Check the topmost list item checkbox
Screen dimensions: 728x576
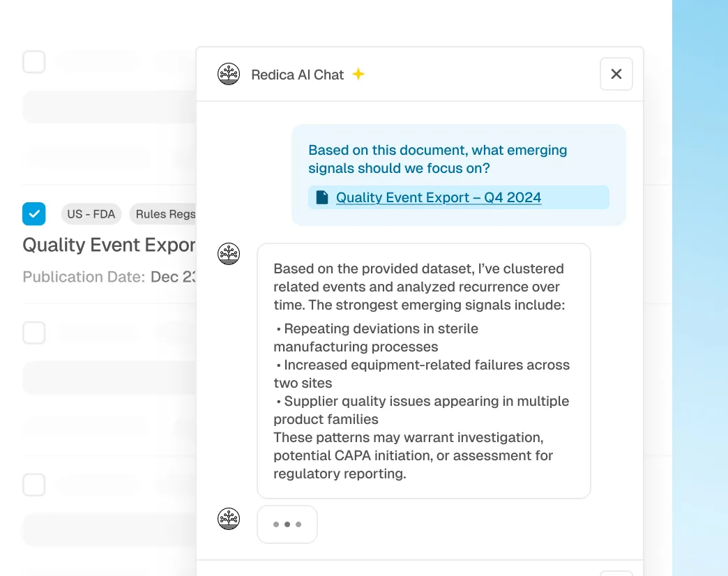click(33, 61)
